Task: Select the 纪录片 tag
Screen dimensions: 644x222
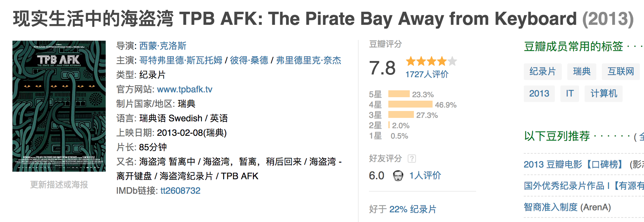Action: pyautogui.click(x=542, y=72)
